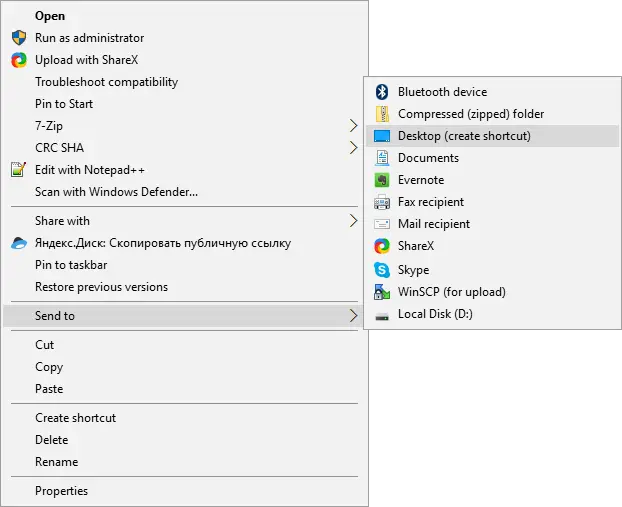Click the Bluetooth device icon
This screenshot has height=507, width=622.
point(382,92)
